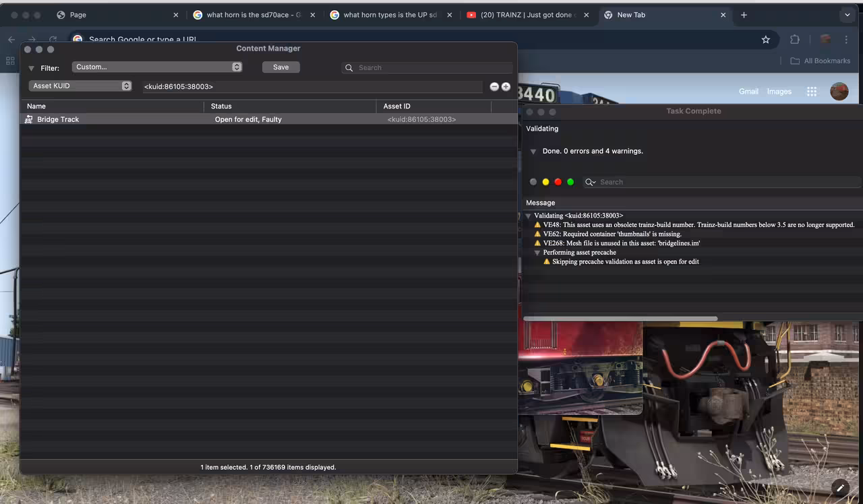Select the VE268 unused mesh file warning
The width and height of the screenshot is (863, 504).
(622, 243)
